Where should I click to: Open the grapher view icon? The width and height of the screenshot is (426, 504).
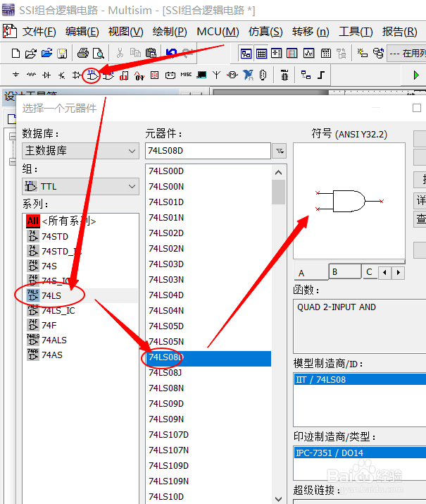309,54
